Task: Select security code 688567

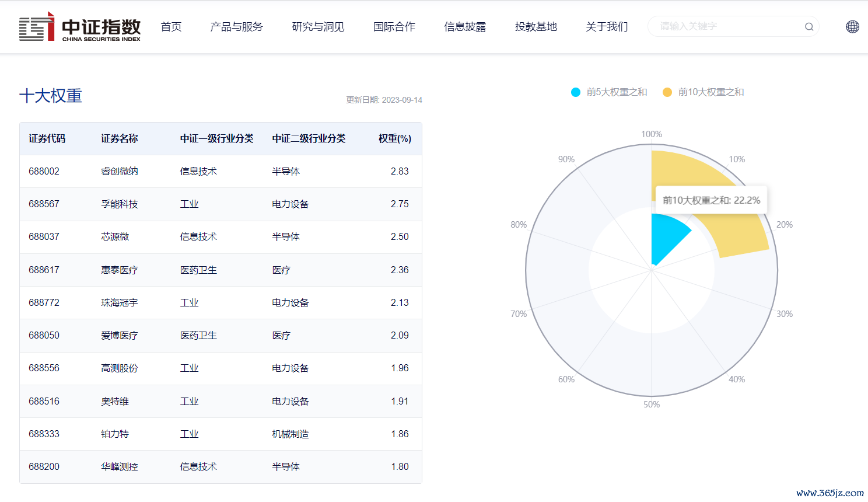Action: click(44, 204)
